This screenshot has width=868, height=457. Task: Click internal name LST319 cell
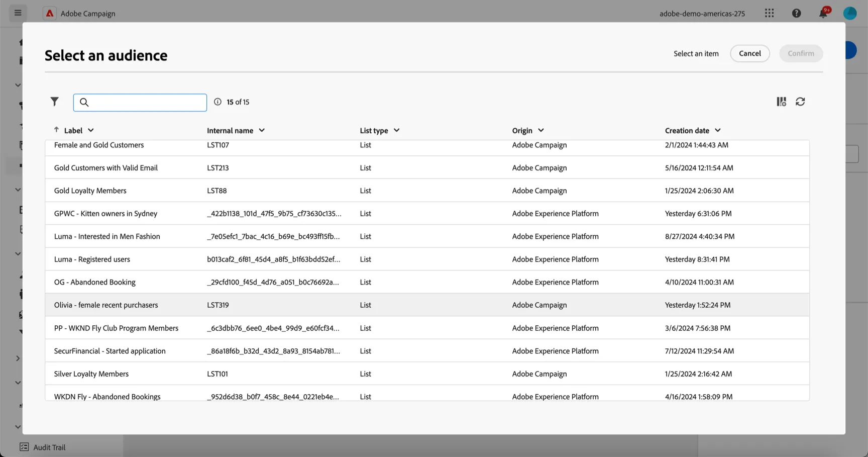point(218,305)
